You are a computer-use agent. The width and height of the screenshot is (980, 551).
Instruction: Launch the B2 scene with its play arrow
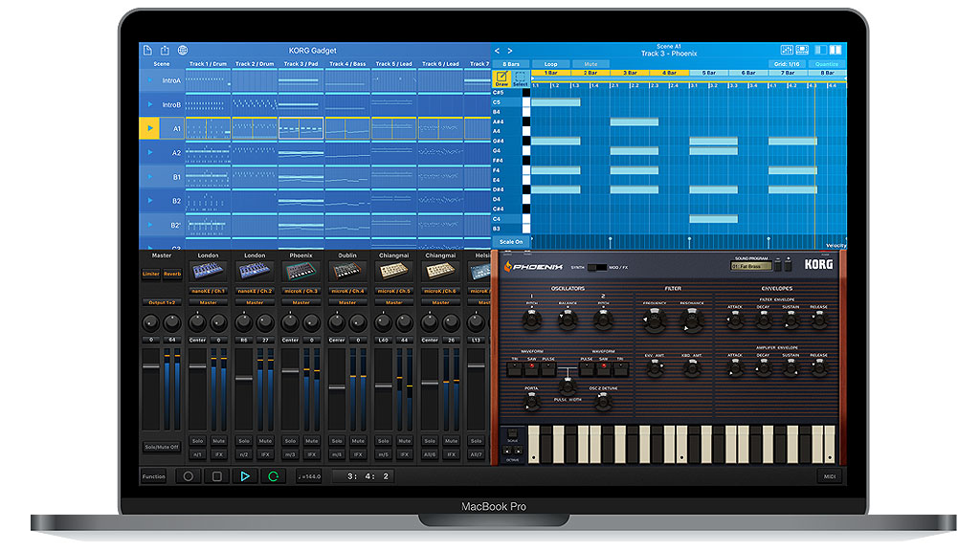pos(150,201)
